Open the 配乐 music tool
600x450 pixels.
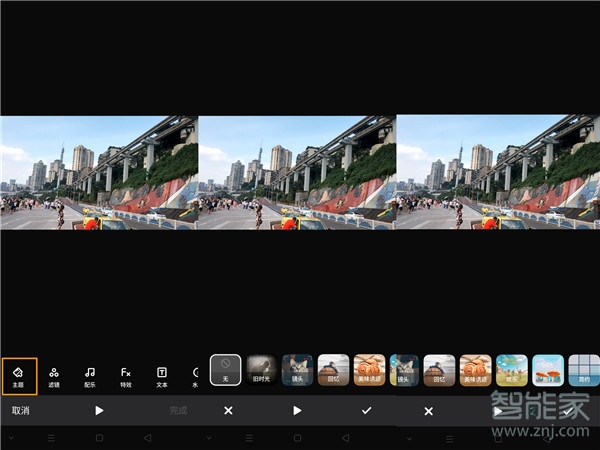(90, 375)
